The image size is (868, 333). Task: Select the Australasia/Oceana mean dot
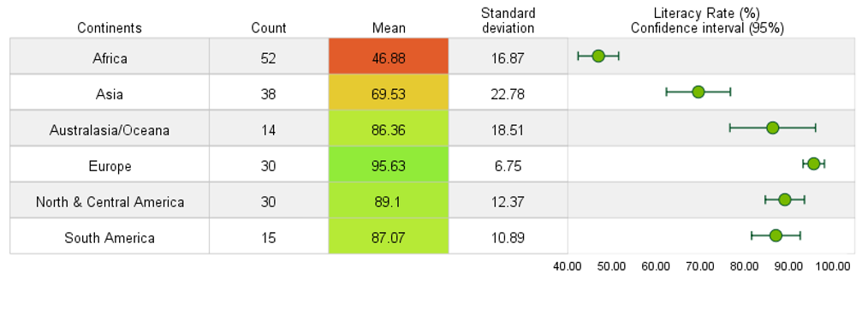772,128
